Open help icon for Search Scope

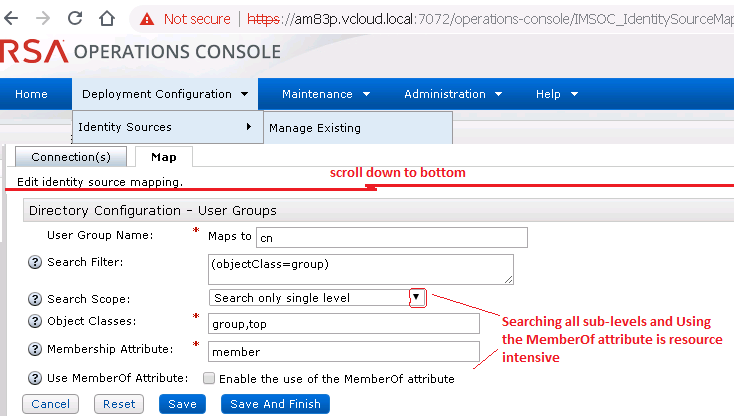coord(35,299)
